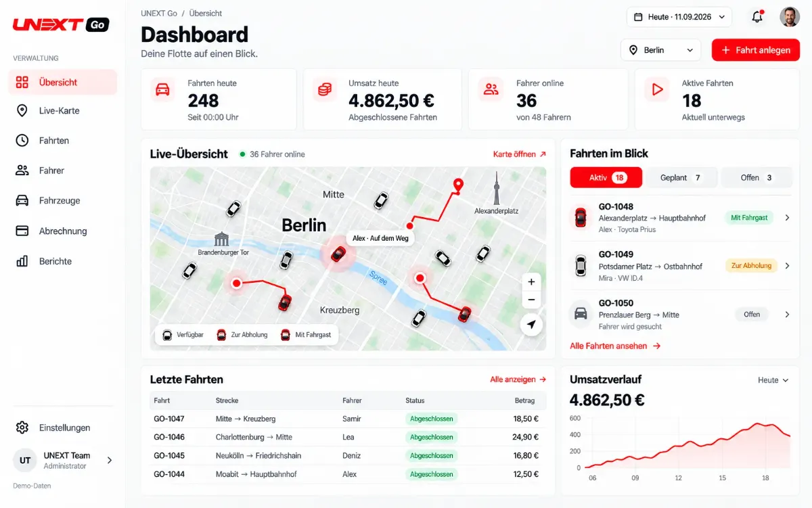Click the Mit Fahrgast legend car icon

286,335
